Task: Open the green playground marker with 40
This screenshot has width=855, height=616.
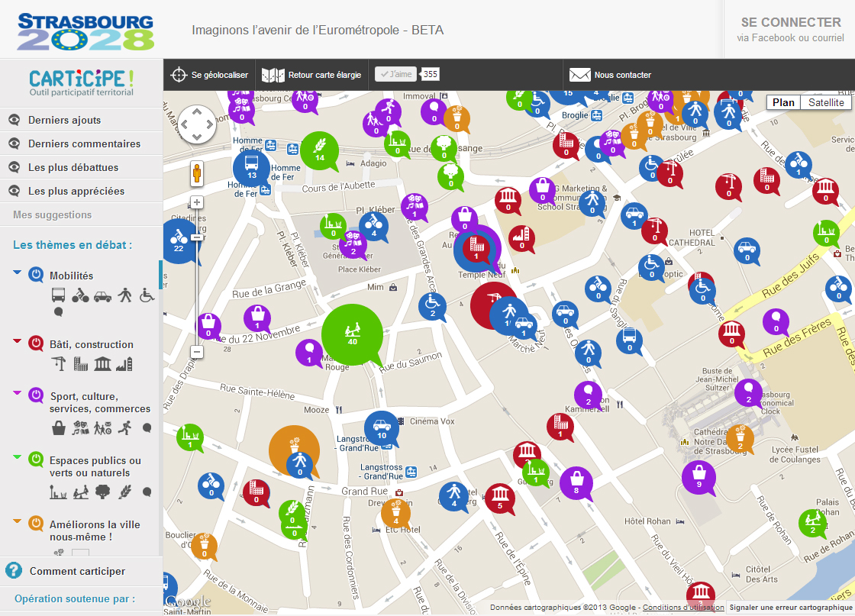Action: (351, 333)
